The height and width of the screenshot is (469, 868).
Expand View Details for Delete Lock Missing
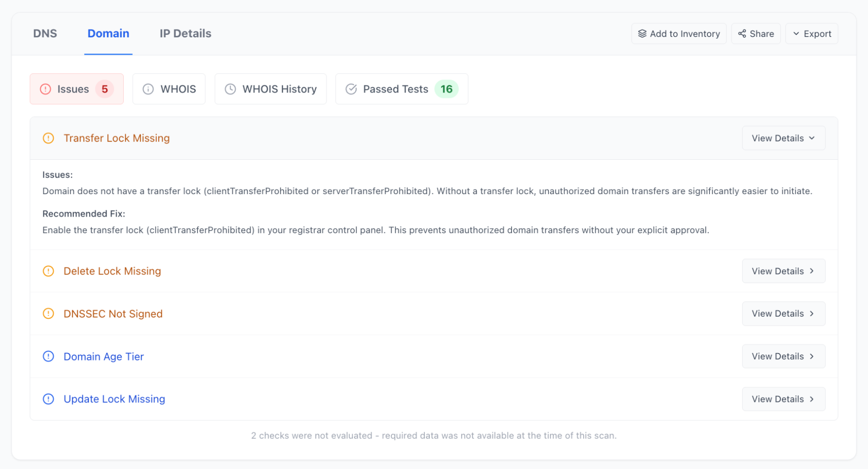tap(784, 271)
